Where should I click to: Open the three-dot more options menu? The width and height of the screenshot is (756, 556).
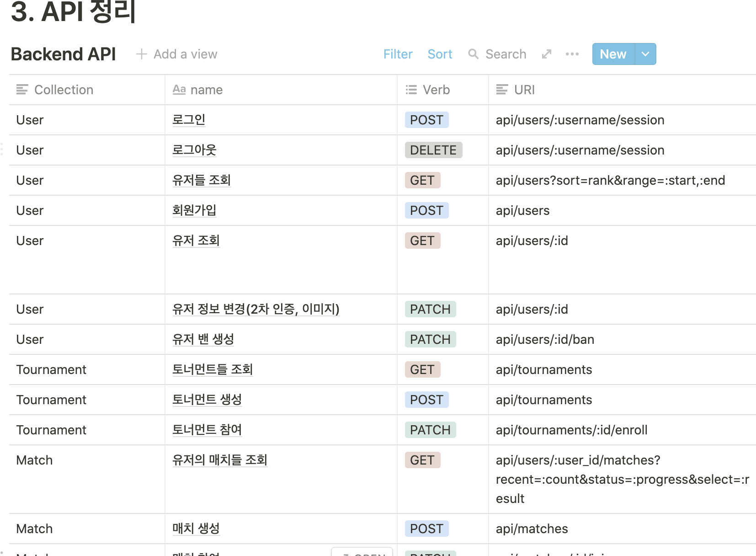click(572, 54)
